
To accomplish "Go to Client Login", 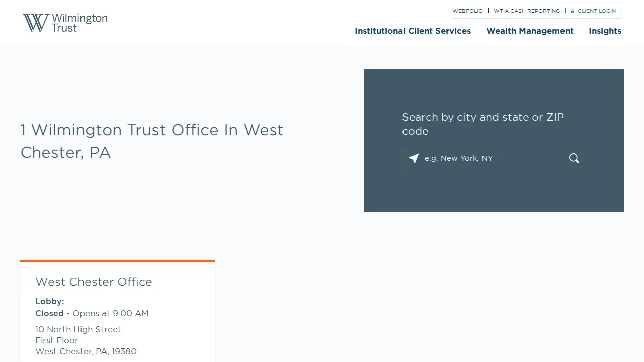I will [x=597, y=11].
